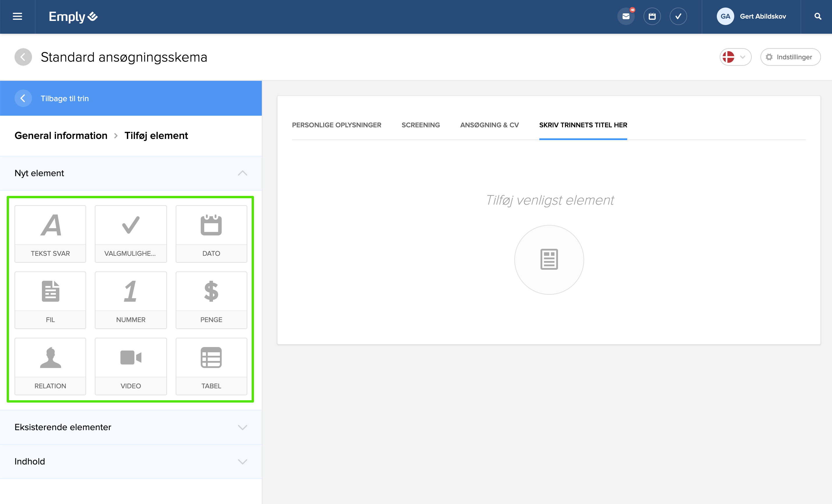Add a Tabel element
Viewport: 832px width, 504px height.
point(211,366)
